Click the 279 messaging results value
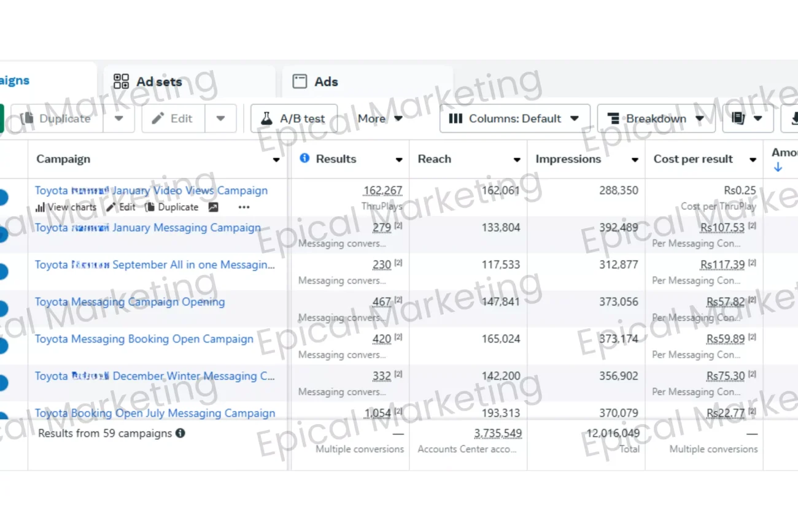798x532 pixels. [x=382, y=228]
